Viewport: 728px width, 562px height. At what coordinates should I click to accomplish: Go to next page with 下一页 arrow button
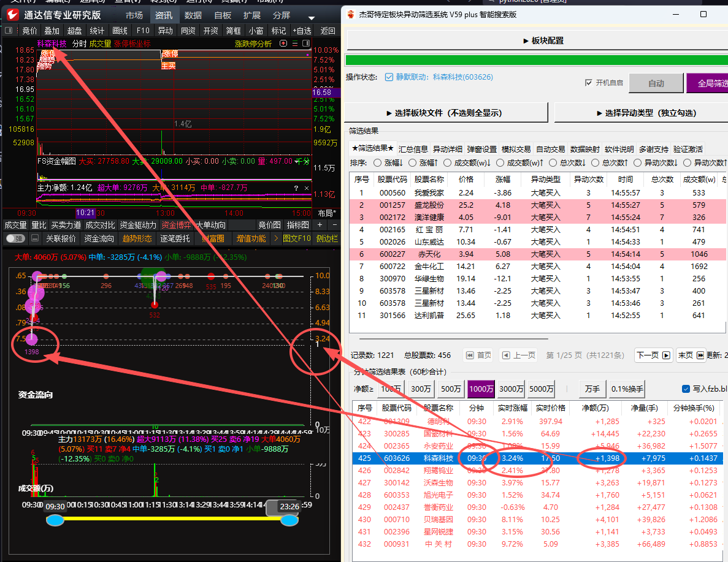pyautogui.click(x=653, y=355)
